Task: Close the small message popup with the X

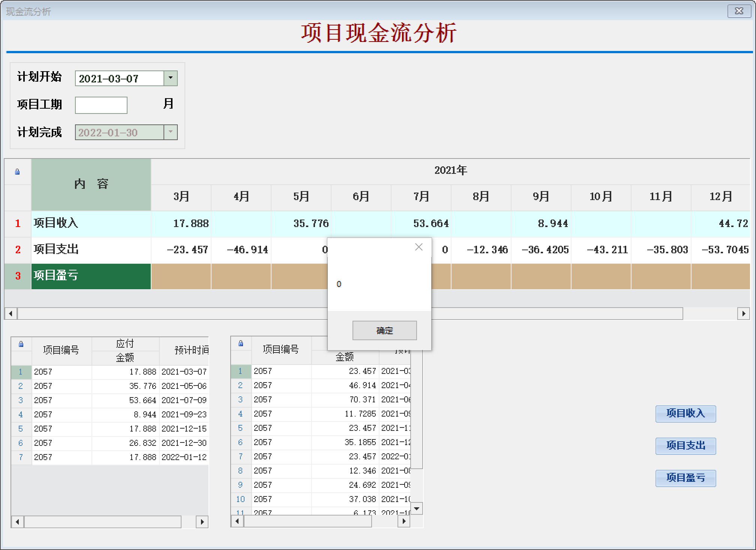Action: pyautogui.click(x=418, y=247)
